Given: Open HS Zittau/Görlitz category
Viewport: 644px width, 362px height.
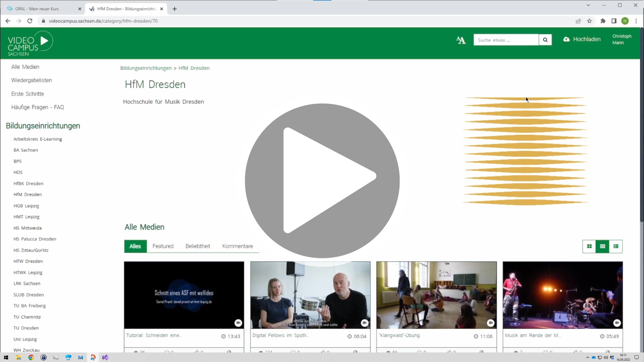Looking at the screenshot, I should pyautogui.click(x=31, y=250).
